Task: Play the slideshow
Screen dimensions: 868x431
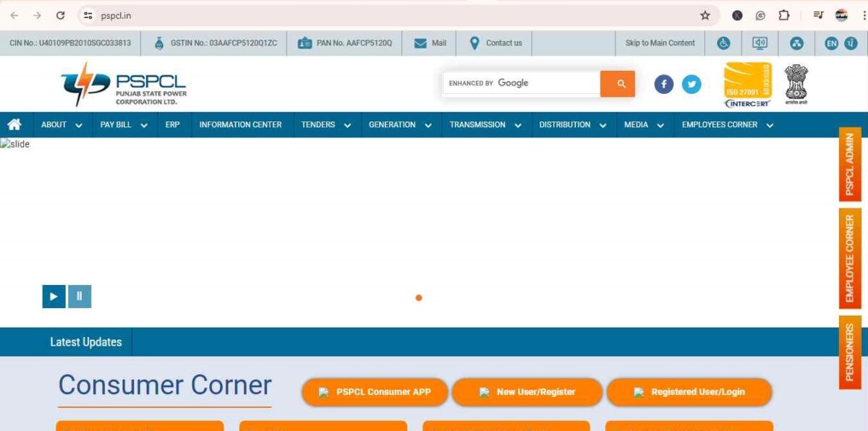Action: click(x=54, y=296)
